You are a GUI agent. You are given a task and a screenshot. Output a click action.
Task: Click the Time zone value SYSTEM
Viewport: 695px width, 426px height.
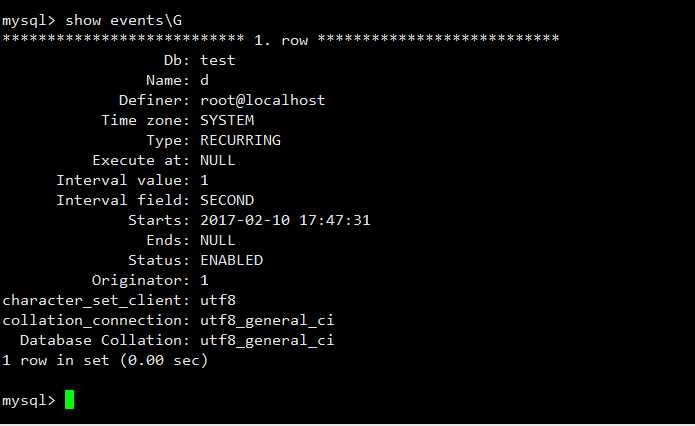pos(227,120)
